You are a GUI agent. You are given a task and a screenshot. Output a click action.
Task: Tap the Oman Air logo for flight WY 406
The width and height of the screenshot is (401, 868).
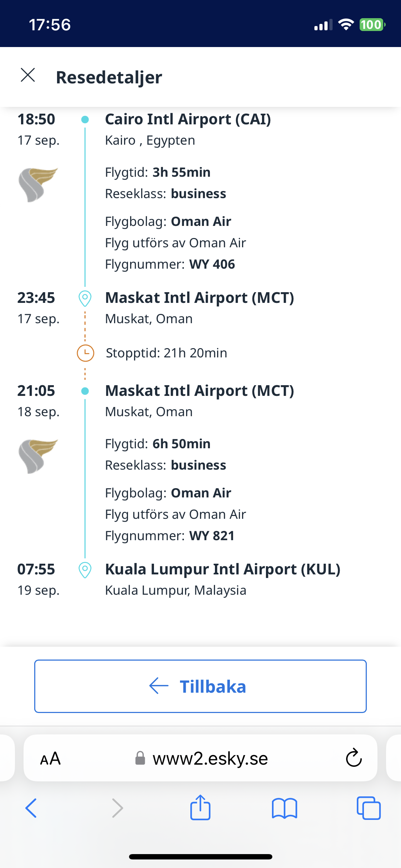pyautogui.click(x=38, y=185)
